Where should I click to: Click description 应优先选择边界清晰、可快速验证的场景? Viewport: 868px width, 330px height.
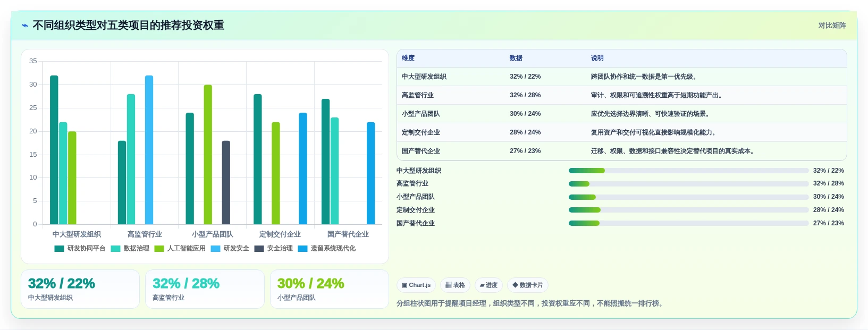pyautogui.click(x=650, y=114)
